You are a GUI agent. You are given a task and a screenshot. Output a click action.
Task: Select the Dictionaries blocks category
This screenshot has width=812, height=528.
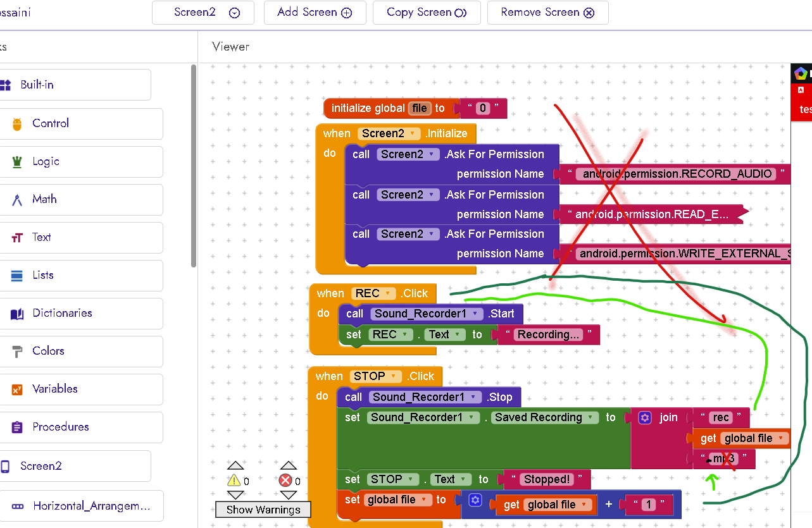(x=62, y=314)
